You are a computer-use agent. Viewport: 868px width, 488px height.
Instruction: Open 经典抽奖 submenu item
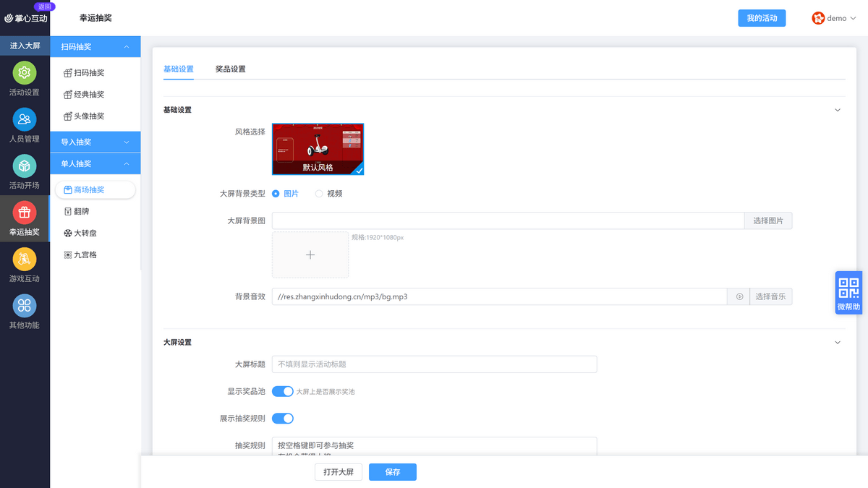84,95
